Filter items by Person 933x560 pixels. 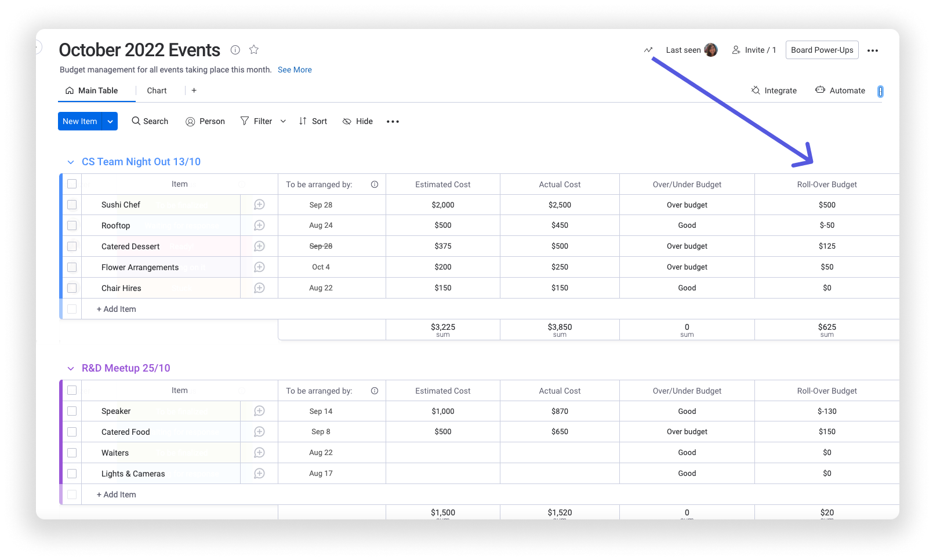coord(205,121)
